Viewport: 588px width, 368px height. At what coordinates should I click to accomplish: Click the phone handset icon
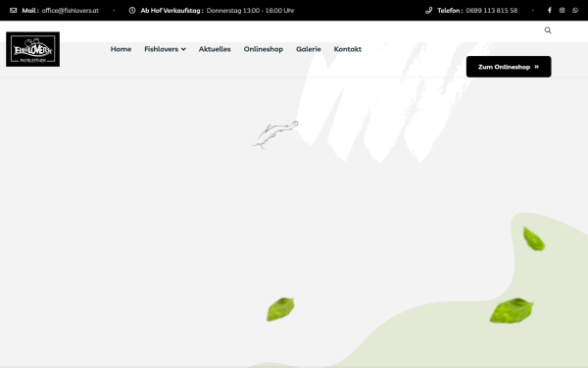(x=428, y=10)
